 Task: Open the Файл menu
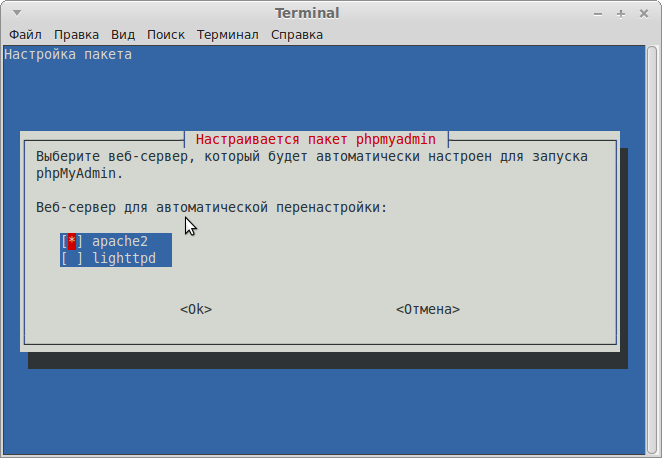click(x=25, y=35)
